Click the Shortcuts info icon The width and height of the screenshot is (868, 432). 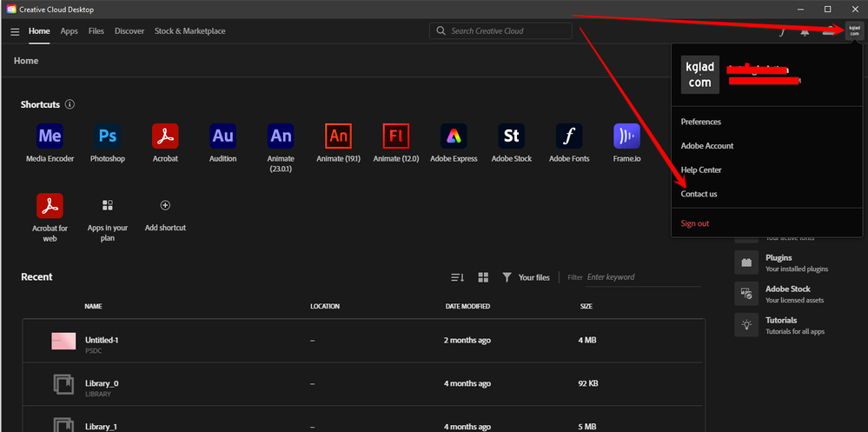pos(70,104)
